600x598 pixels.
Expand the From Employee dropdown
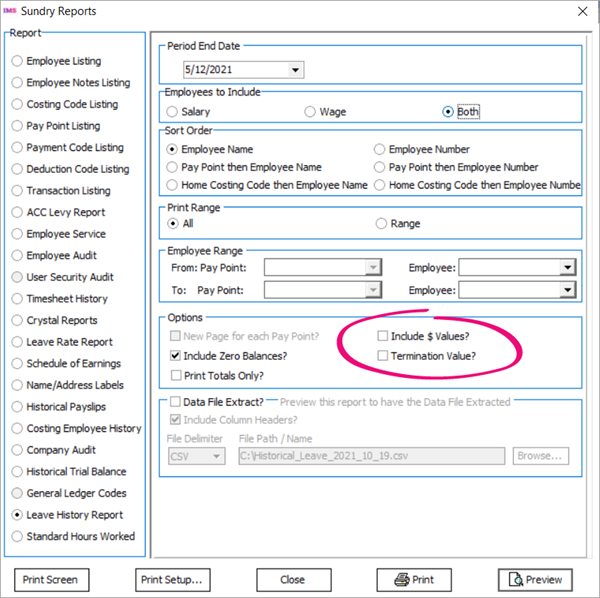click(567, 268)
